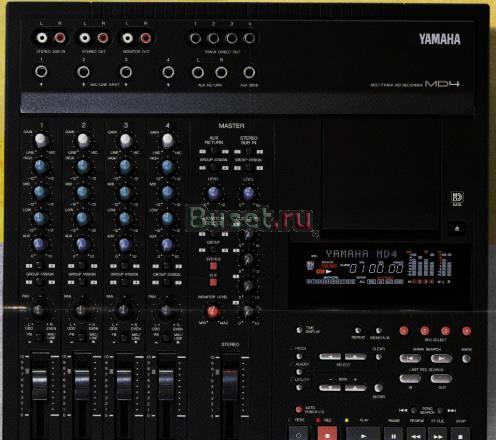
Task: Click channel 1 GAIN knob
Action: 41,140
